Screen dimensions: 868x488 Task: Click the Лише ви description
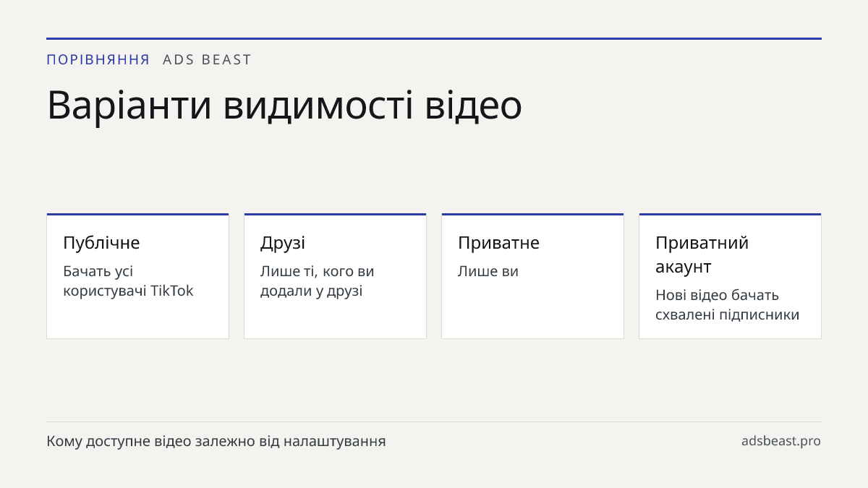tap(488, 272)
